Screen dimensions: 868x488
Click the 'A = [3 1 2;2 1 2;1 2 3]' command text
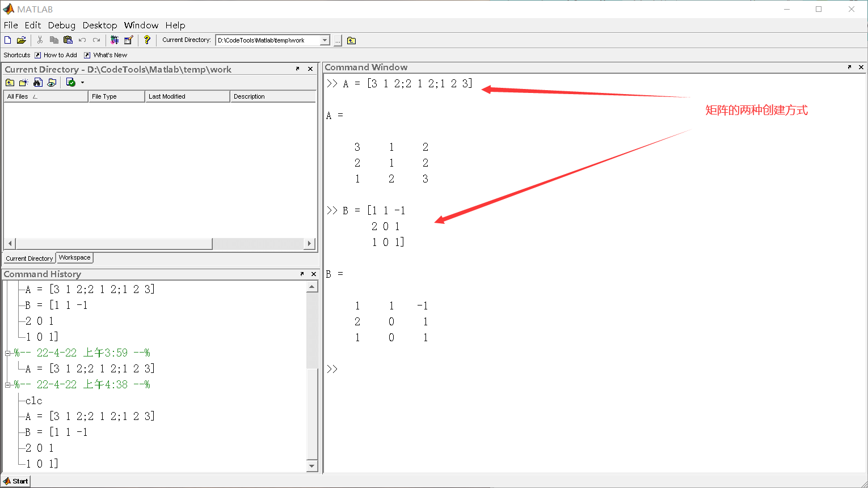pos(407,83)
